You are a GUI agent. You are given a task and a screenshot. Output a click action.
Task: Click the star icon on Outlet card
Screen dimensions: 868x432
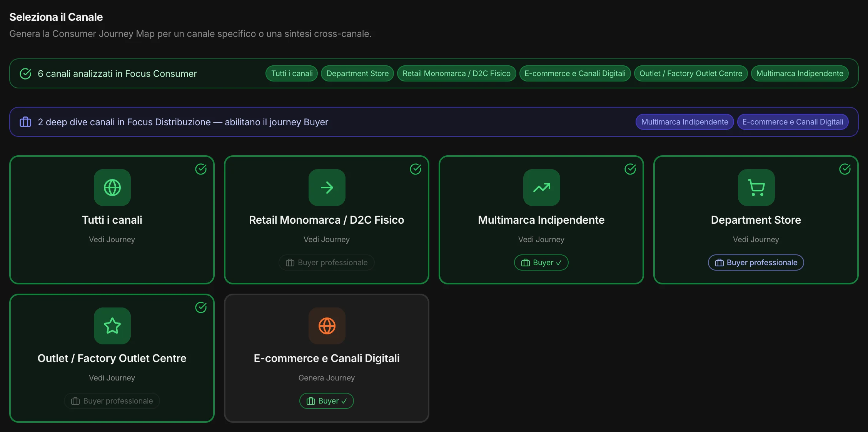click(112, 326)
